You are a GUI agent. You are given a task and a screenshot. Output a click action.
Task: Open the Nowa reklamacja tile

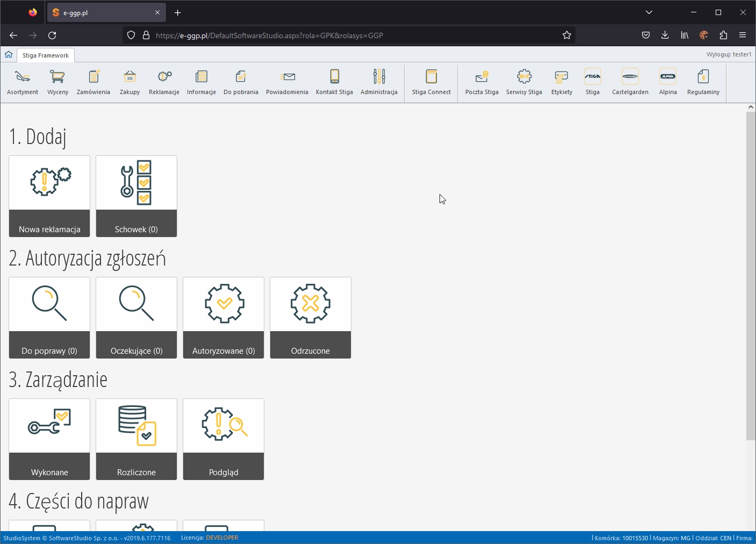pyautogui.click(x=49, y=196)
